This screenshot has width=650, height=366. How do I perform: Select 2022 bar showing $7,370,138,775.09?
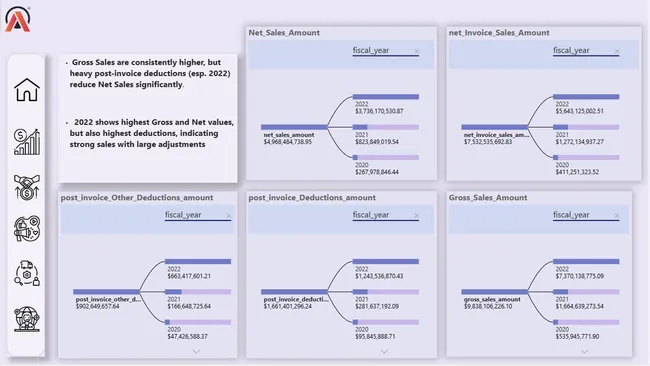[586, 262]
